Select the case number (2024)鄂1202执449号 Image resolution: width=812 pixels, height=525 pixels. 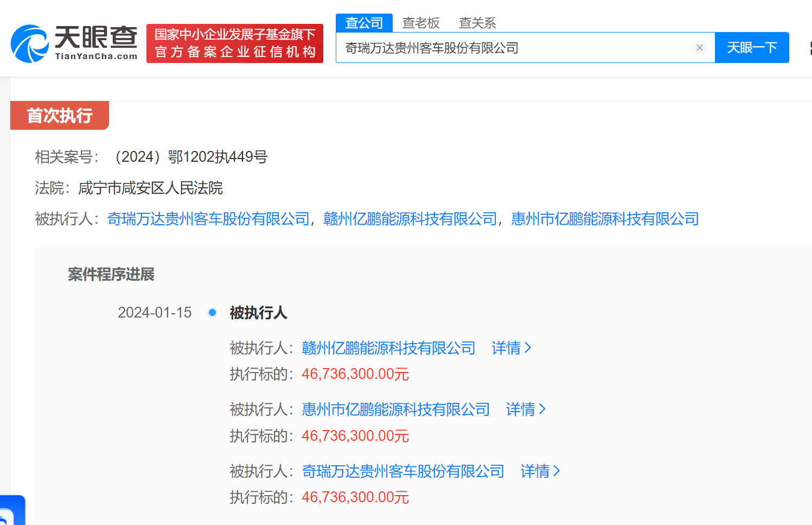pyautogui.click(x=189, y=157)
